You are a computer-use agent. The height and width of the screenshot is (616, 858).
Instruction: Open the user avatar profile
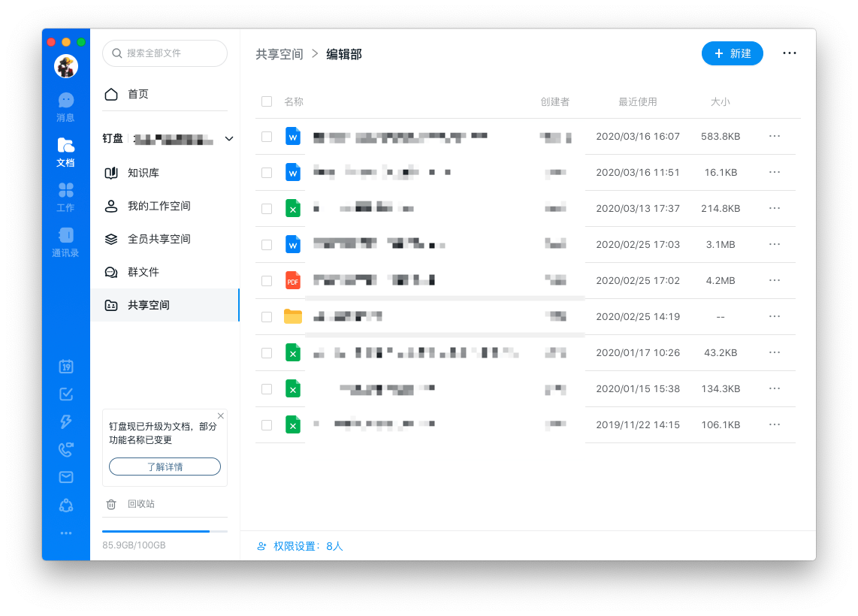coord(66,66)
